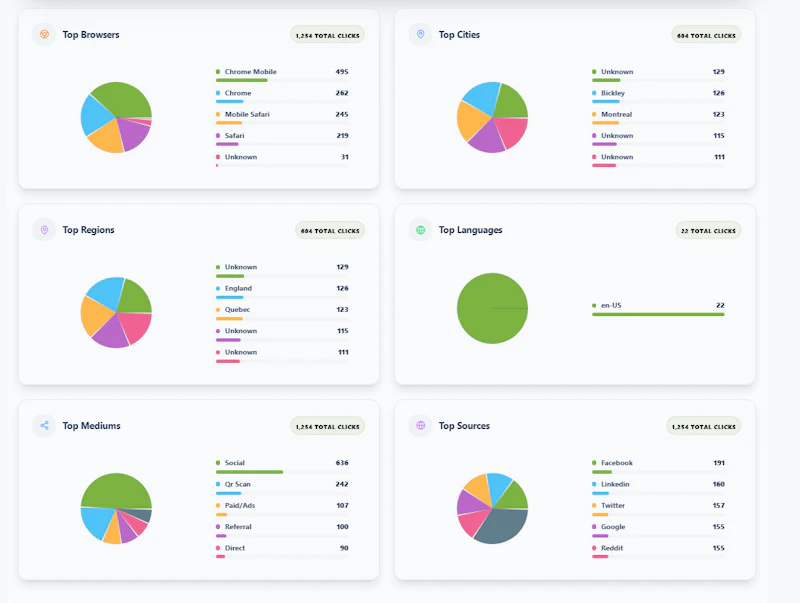800x603 pixels.
Task: Click the Top Mediums share icon
Action: [44, 425]
